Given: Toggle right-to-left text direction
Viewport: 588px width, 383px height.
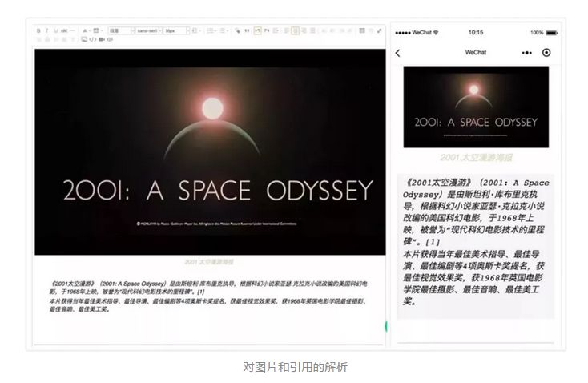Looking at the screenshot, I should [267, 30].
